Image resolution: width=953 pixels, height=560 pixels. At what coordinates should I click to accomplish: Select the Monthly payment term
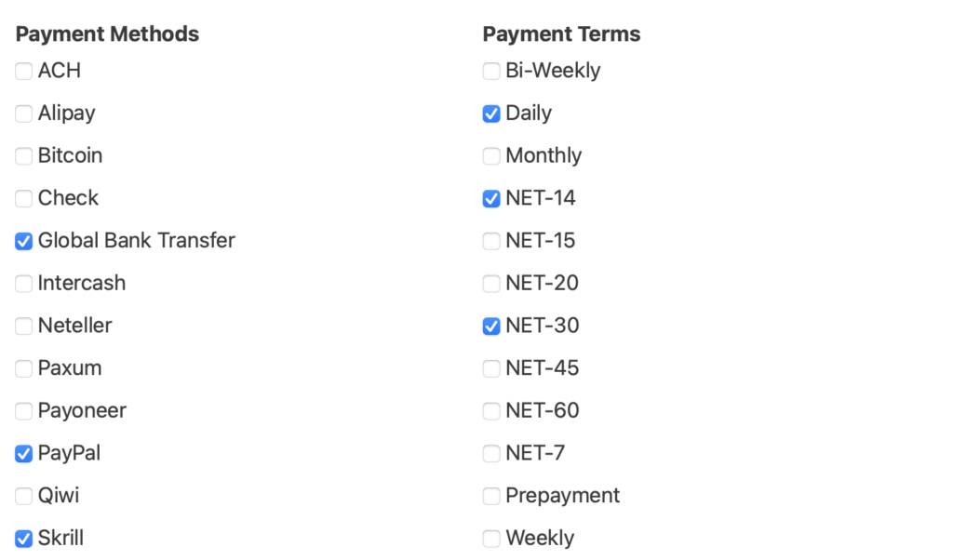pyautogui.click(x=491, y=156)
